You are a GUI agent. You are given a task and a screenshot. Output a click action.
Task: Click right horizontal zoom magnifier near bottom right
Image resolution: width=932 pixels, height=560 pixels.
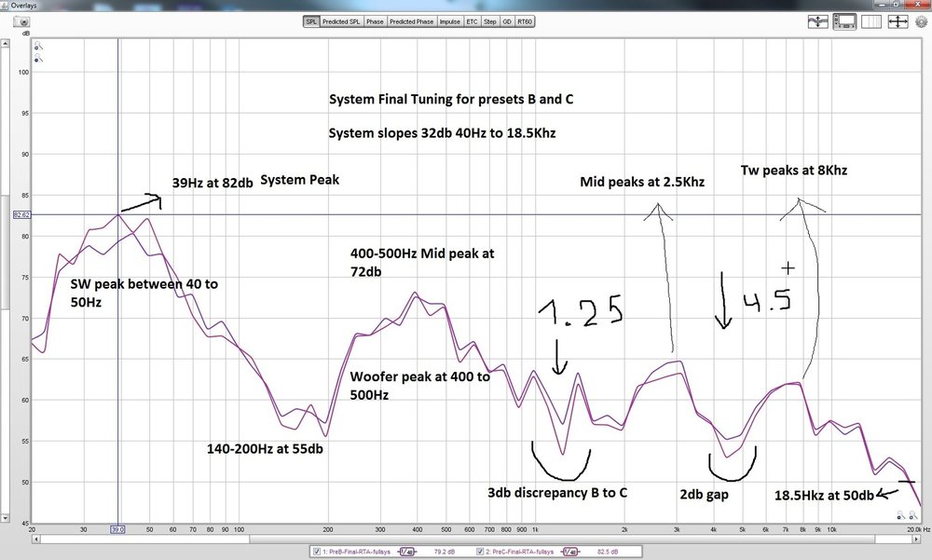[912, 515]
